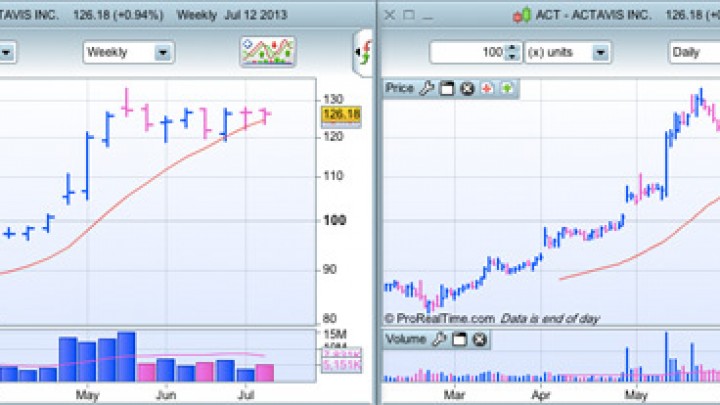Click 'Jul 12 2013' in weekly window title
720x405 pixels.
(x=256, y=15)
